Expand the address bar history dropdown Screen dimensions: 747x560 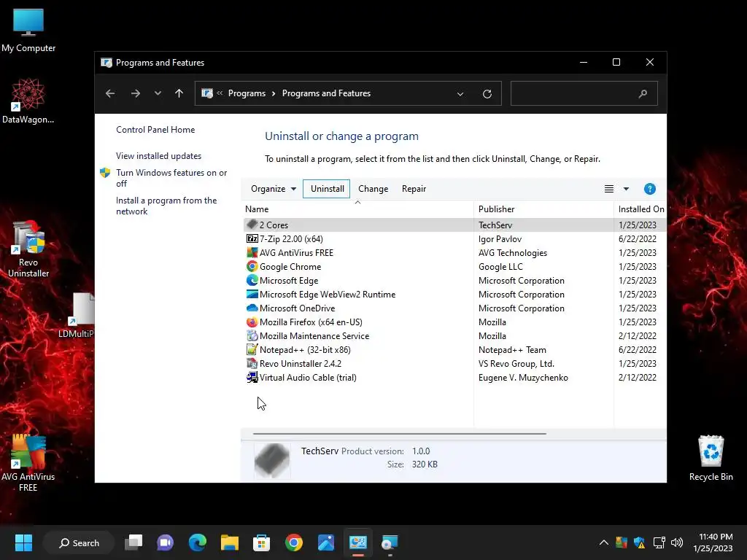pos(460,94)
